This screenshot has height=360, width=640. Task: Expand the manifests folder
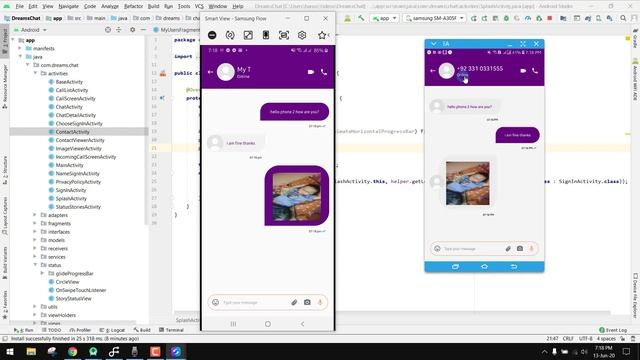pyautogui.click(x=20, y=48)
